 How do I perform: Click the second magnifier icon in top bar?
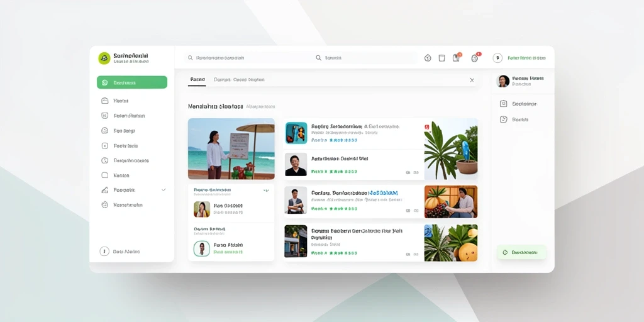click(x=318, y=58)
